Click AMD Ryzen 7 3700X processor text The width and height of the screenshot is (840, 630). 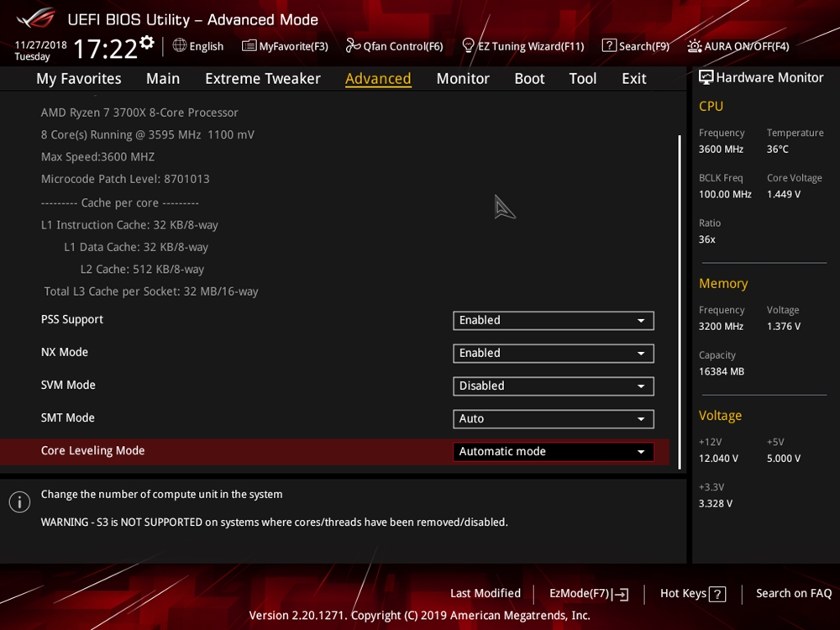[139, 113]
